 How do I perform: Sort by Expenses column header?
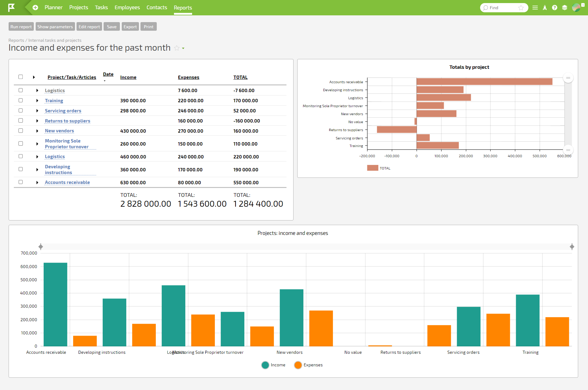click(x=188, y=77)
